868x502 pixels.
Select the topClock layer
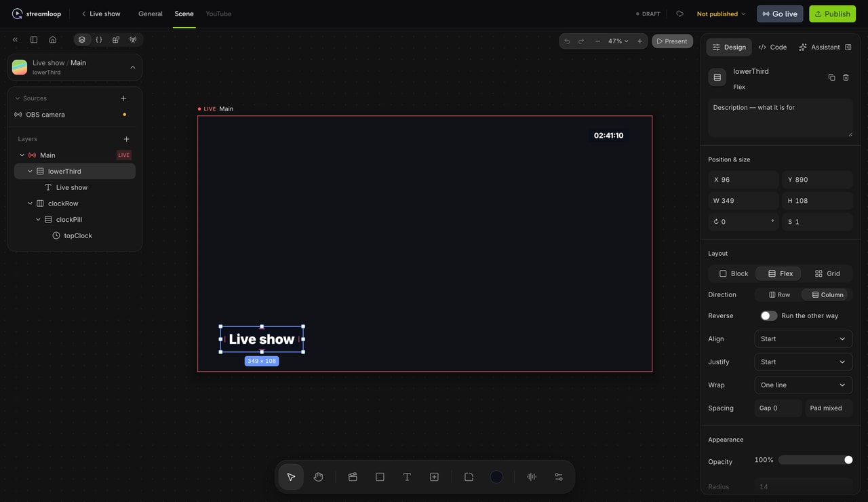click(x=78, y=235)
